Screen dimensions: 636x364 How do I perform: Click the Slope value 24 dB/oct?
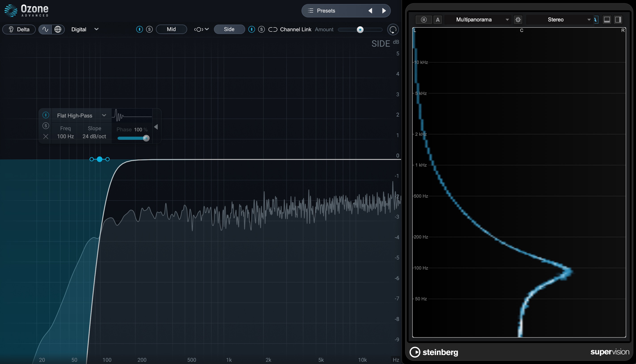tap(94, 136)
